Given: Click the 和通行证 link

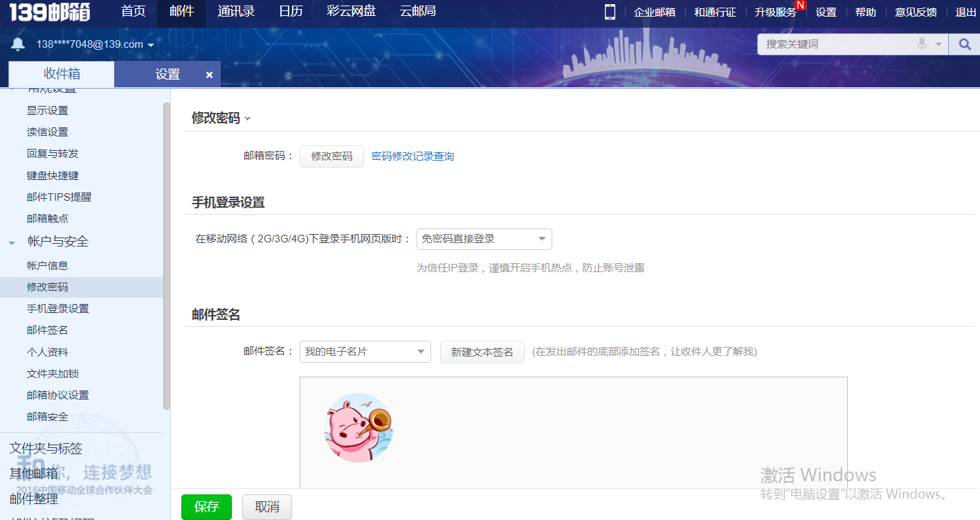Looking at the screenshot, I should [715, 12].
